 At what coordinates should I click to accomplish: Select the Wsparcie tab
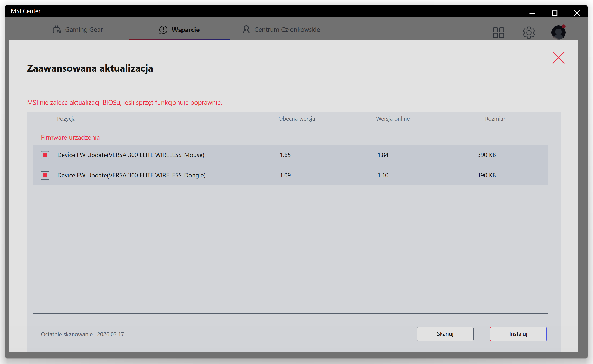(185, 30)
